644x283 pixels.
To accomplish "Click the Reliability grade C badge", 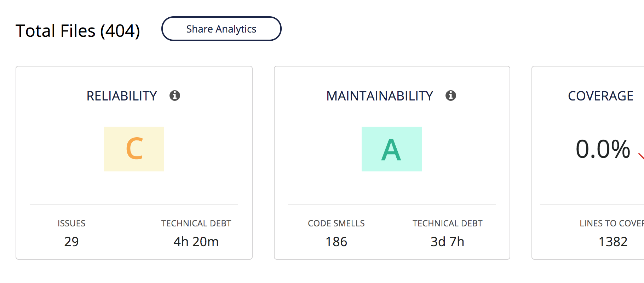I will pos(134,149).
